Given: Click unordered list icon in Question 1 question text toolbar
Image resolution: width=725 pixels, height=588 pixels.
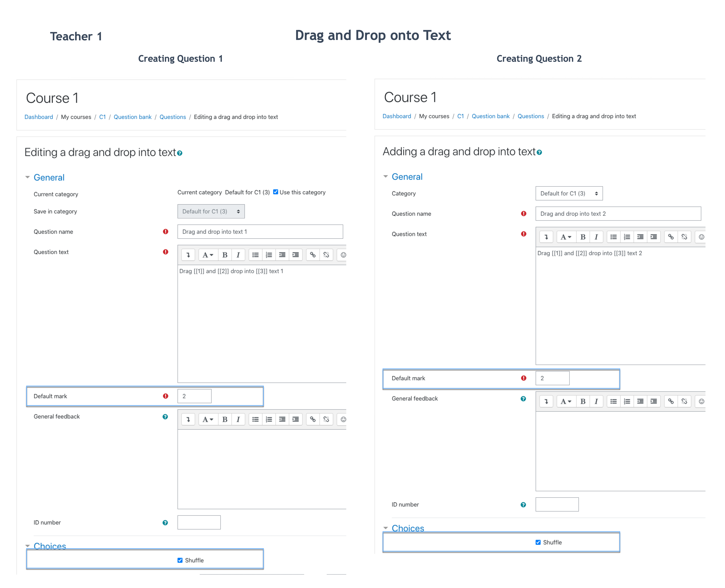Looking at the screenshot, I should tap(256, 255).
